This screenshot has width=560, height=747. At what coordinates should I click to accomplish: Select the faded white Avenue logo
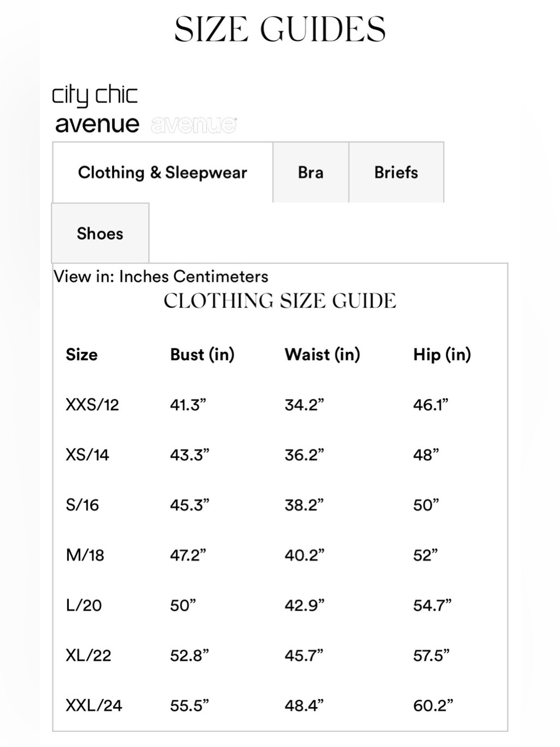[x=194, y=124]
